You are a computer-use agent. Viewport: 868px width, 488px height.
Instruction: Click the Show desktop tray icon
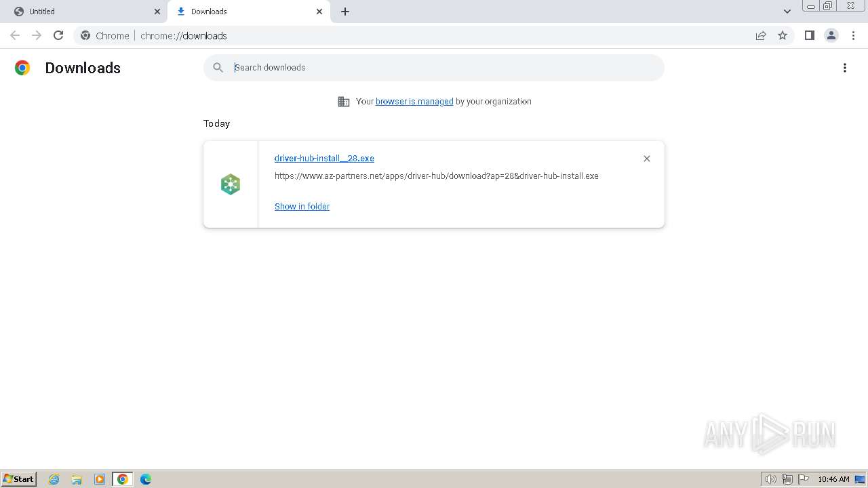click(860, 479)
